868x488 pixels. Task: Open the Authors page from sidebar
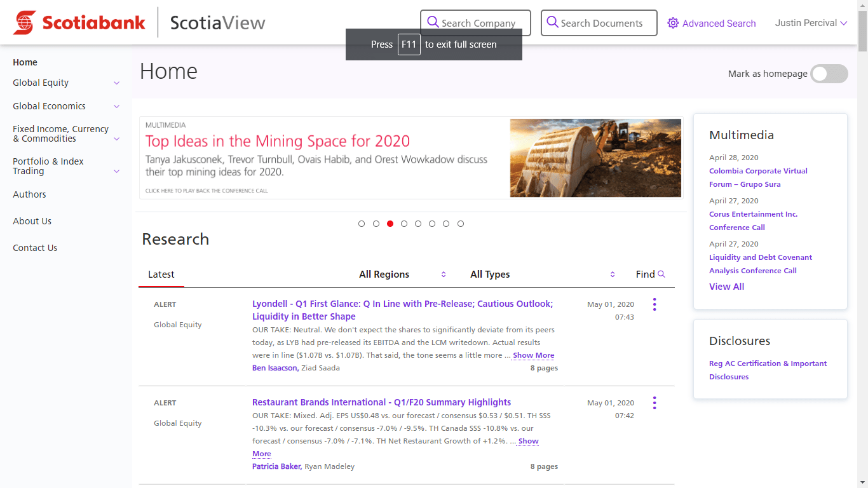tap(29, 194)
